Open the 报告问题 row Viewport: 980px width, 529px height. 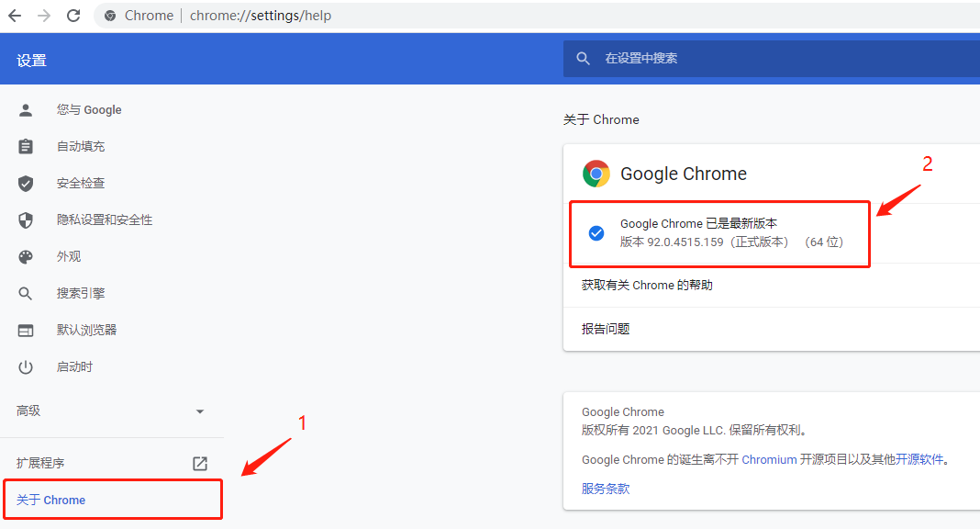pyautogui.click(x=772, y=329)
